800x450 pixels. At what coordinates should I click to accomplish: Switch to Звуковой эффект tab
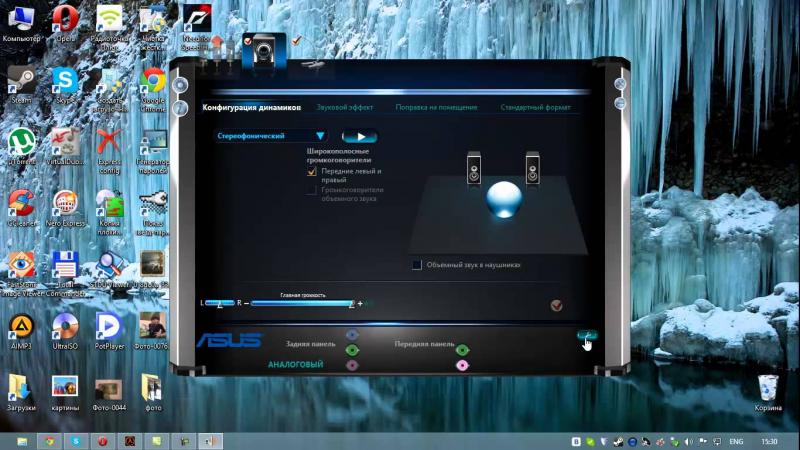pos(345,108)
